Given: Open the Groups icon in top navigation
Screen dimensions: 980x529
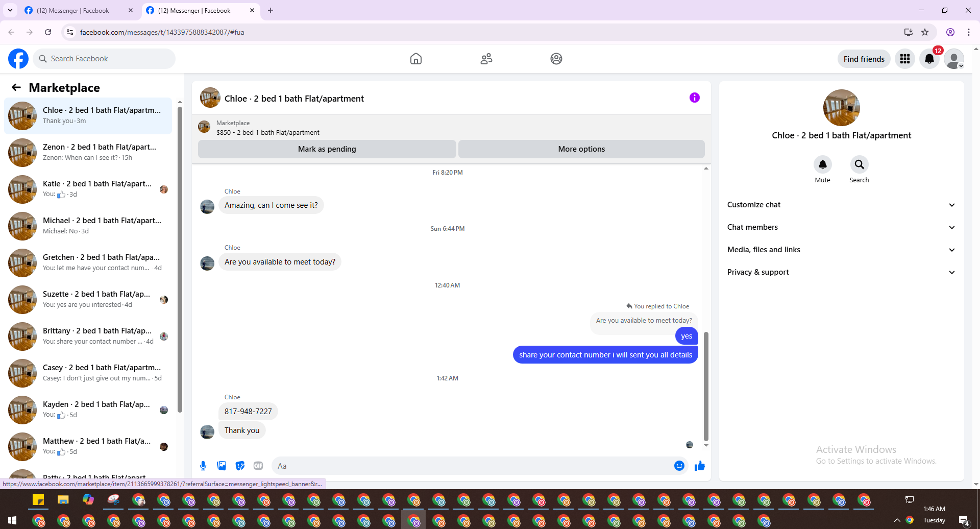Looking at the screenshot, I should point(556,59).
